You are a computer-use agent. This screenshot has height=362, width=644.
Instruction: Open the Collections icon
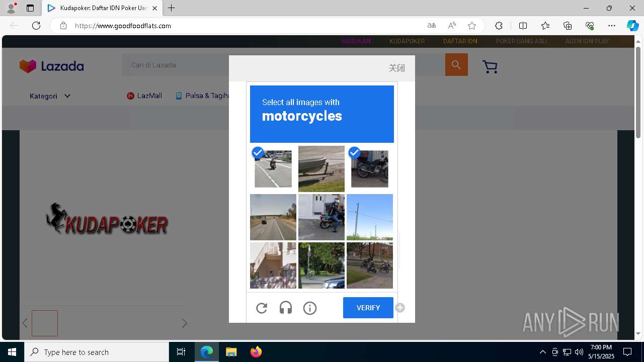[x=568, y=26]
